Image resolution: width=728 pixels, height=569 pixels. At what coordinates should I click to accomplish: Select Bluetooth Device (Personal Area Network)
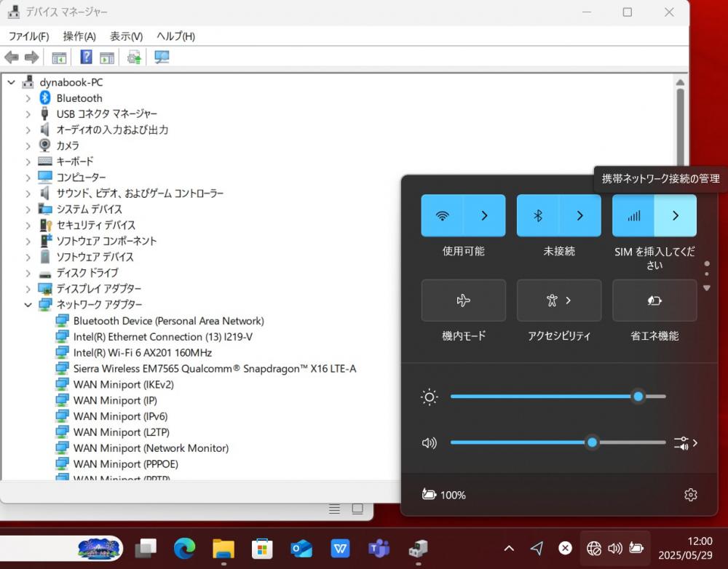tap(169, 321)
